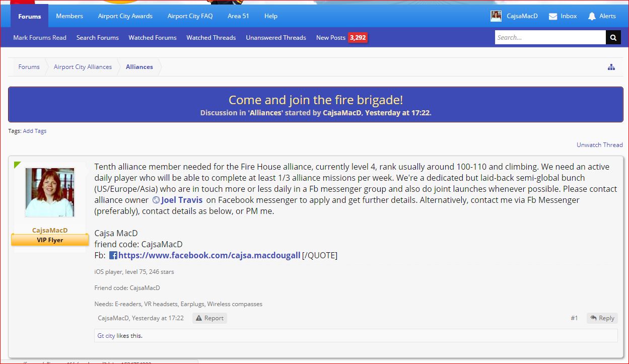Report this post
Viewport: 629px width, 364px height.
pos(209,318)
